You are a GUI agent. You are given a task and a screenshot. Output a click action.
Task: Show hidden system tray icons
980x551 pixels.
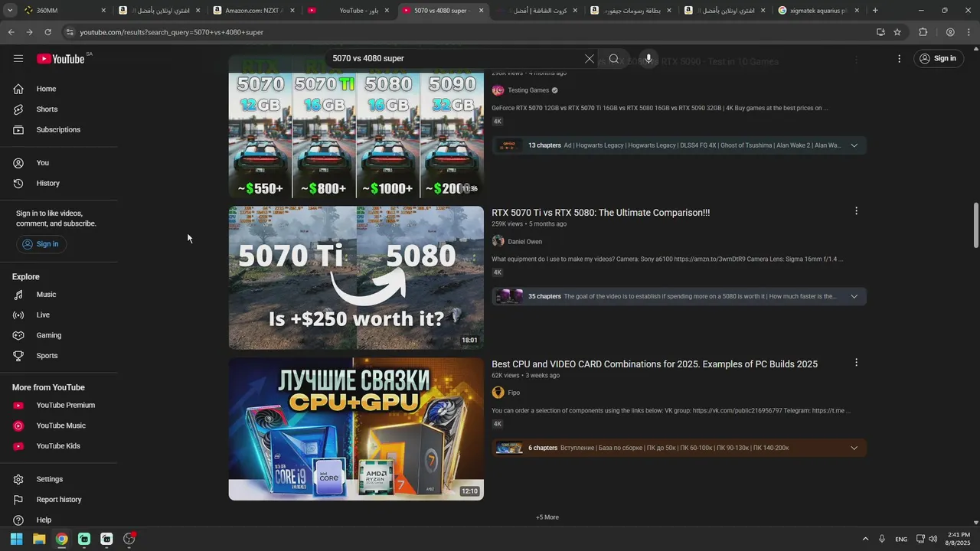pos(865,539)
